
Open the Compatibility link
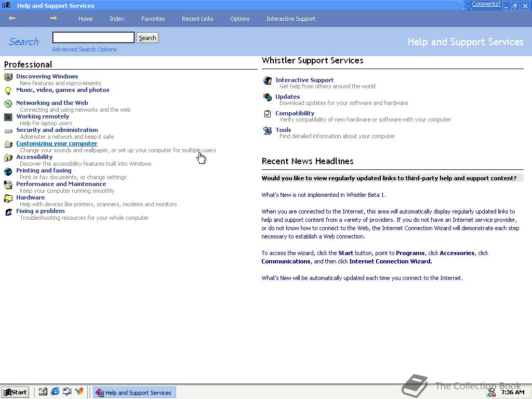(295, 113)
